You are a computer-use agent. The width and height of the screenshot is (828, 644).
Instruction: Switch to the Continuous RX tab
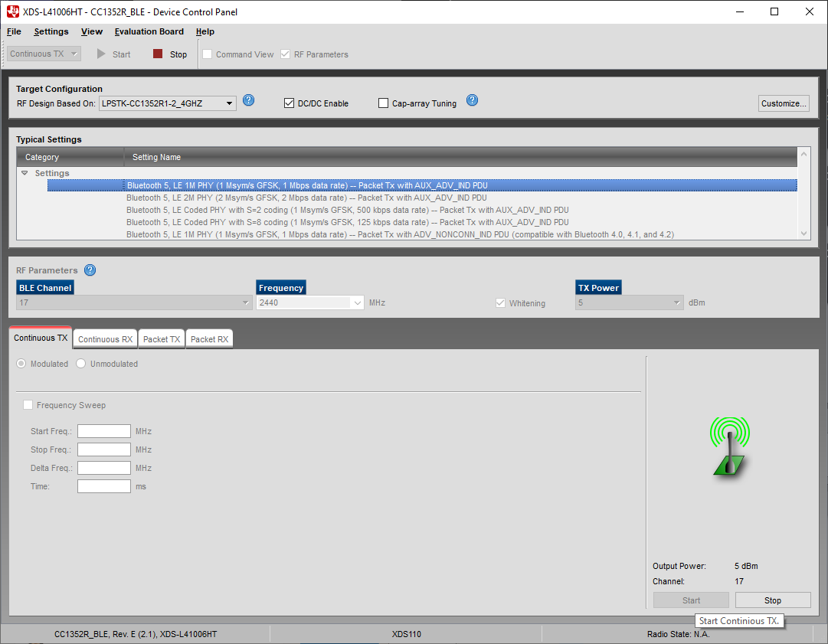coord(105,339)
